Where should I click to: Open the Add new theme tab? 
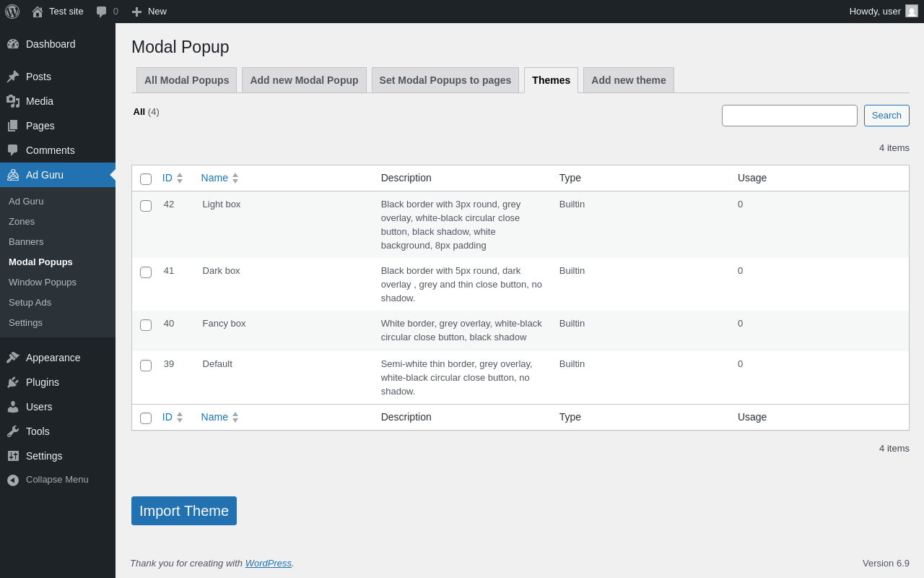[x=628, y=80]
